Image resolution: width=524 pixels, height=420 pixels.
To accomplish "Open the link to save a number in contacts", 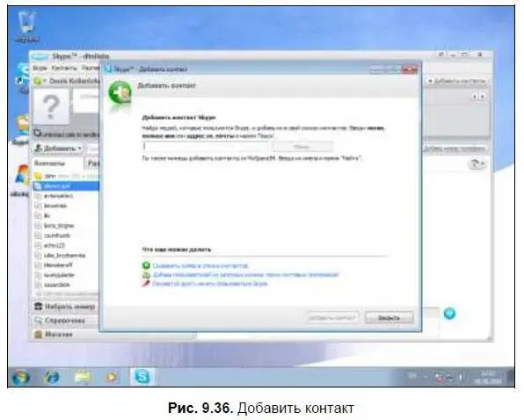I will 200,265.
